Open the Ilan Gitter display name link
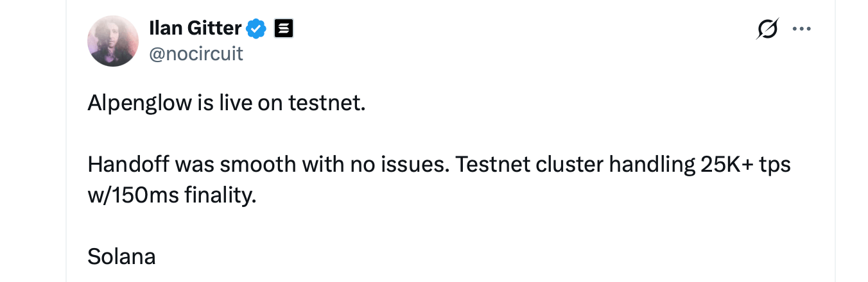This screenshot has width=868, height=282. (195, 28)
